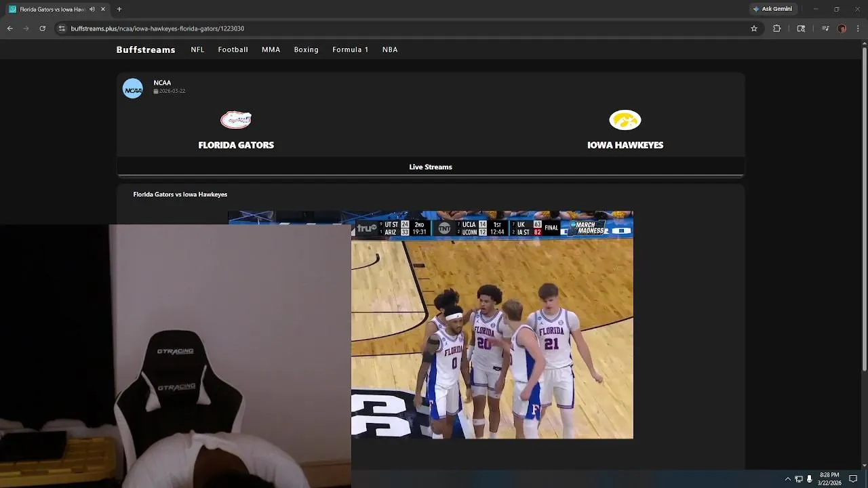This screenshot has height=488, width=868.
Task: Click the NCAA league name text
Action: tap(162, 83)
